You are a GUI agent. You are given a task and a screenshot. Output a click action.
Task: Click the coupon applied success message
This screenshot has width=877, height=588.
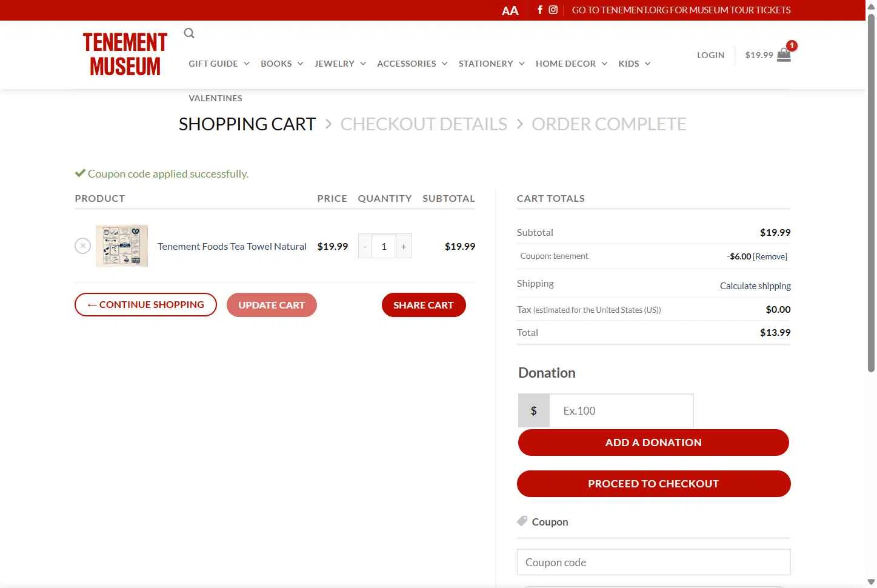click(x=162, y=174)
